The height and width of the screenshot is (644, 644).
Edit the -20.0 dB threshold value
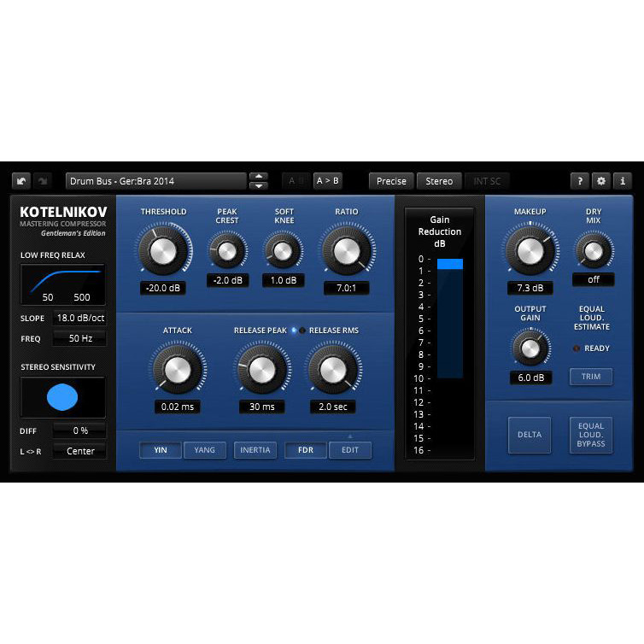163,289
